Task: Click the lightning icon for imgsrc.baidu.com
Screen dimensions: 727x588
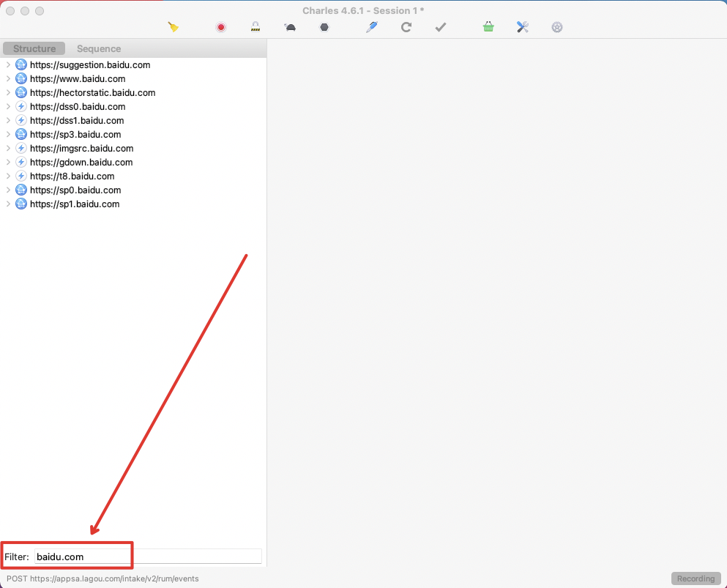Action: pos(20,149)
